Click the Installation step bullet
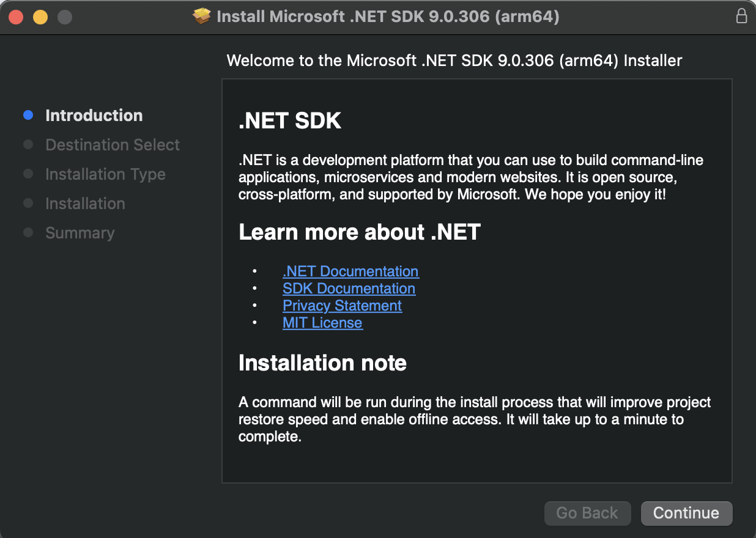Screen dimensions: 756x538 pos(28,203)
